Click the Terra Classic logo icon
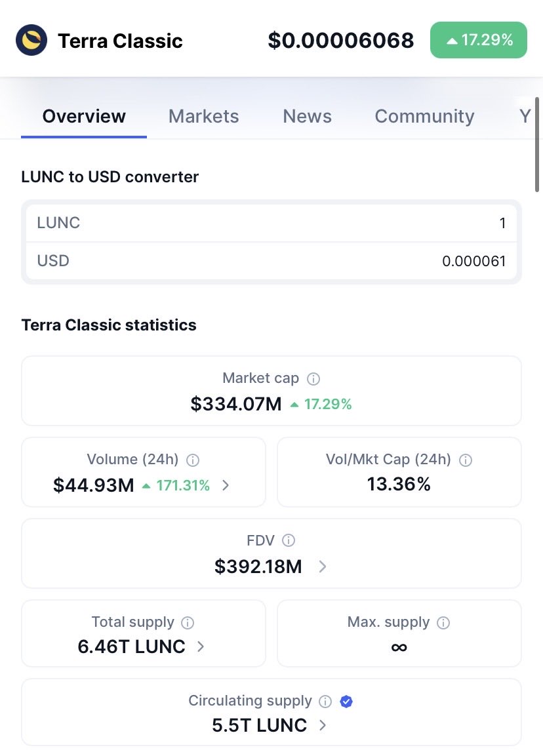This screenshot has width=543, height=756. coord(31,39)
